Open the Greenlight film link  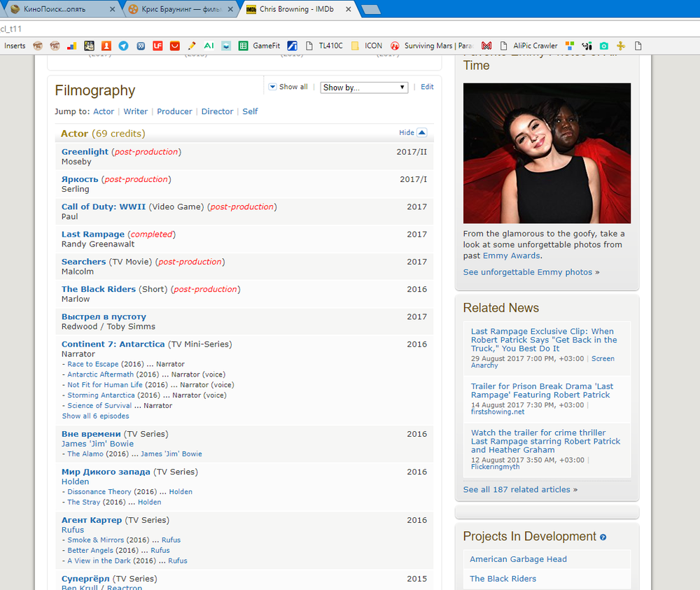pyautogui.click(x=85, y=152)
